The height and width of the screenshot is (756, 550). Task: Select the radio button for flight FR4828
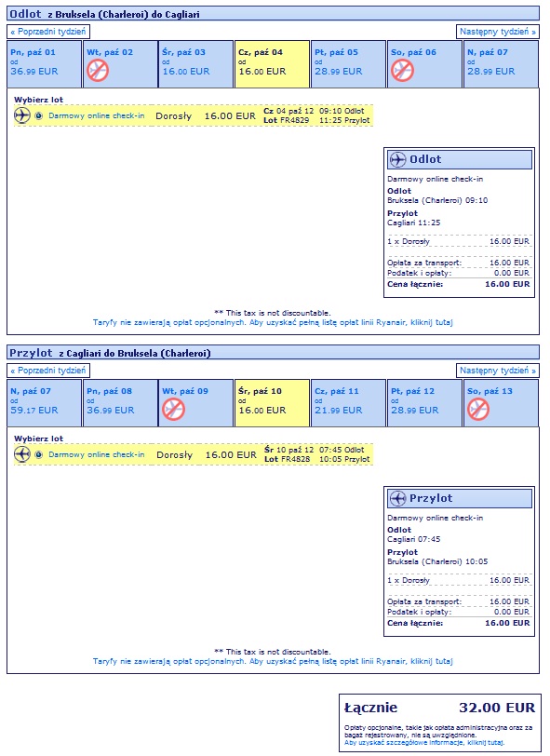38,454
